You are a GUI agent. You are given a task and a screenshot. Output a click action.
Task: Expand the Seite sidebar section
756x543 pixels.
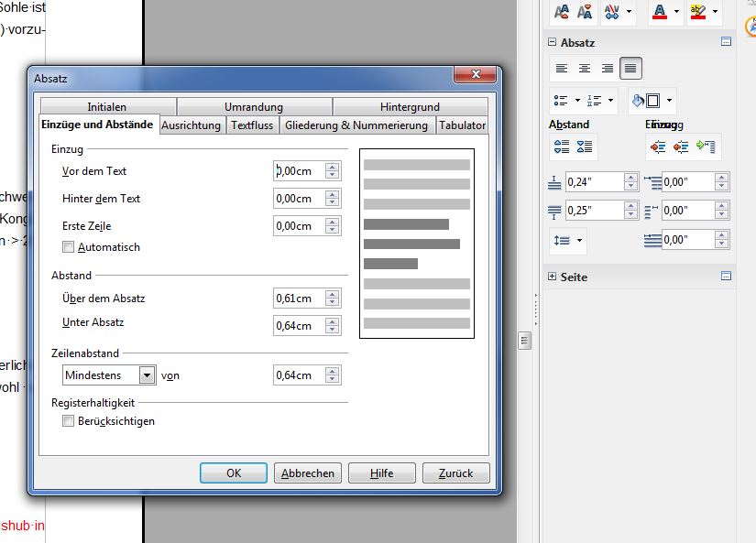pos(552,277)
